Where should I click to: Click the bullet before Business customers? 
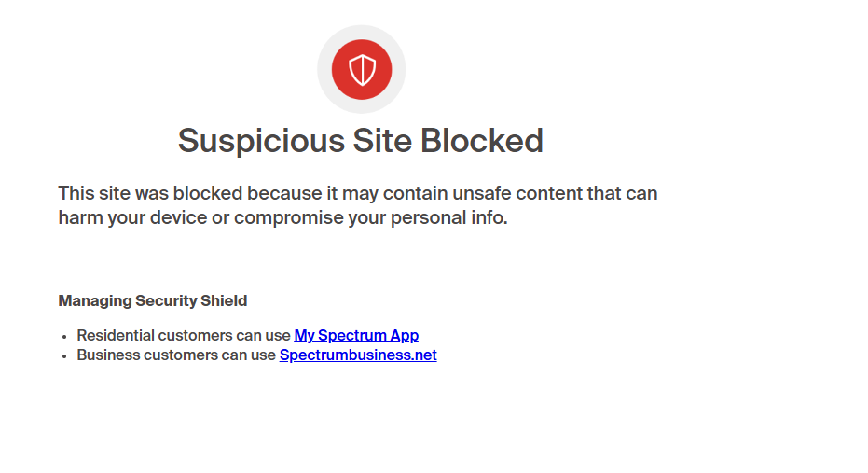[x=64, y=356]
